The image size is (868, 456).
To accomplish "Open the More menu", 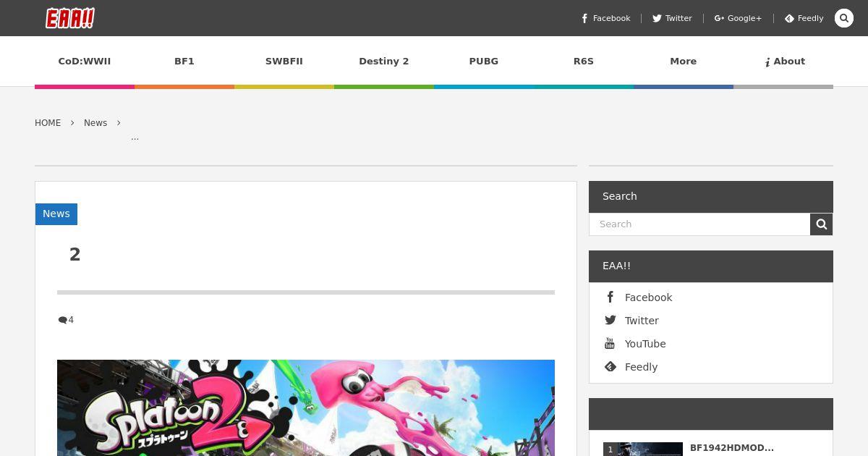I will [x=684, y=62].
